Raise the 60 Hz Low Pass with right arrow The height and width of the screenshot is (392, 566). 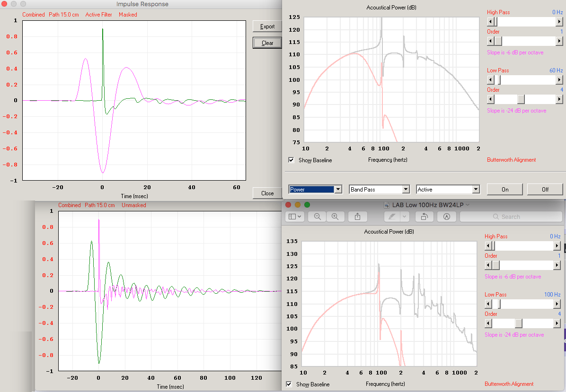(x=559, y=80)
